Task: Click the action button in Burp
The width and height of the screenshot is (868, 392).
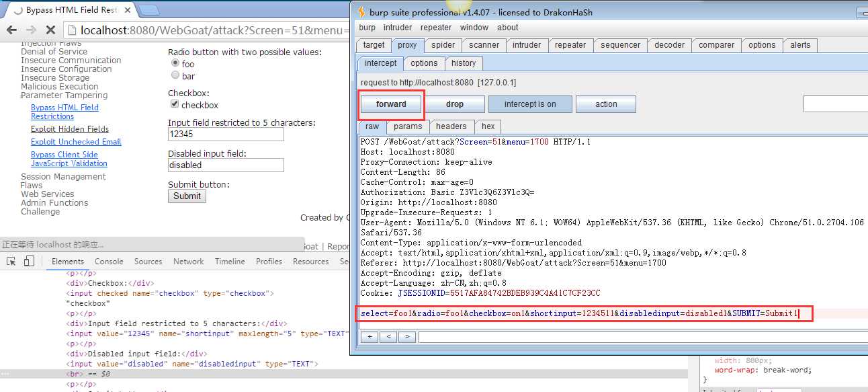Action: pyautogui.click(x=606, y=104)
